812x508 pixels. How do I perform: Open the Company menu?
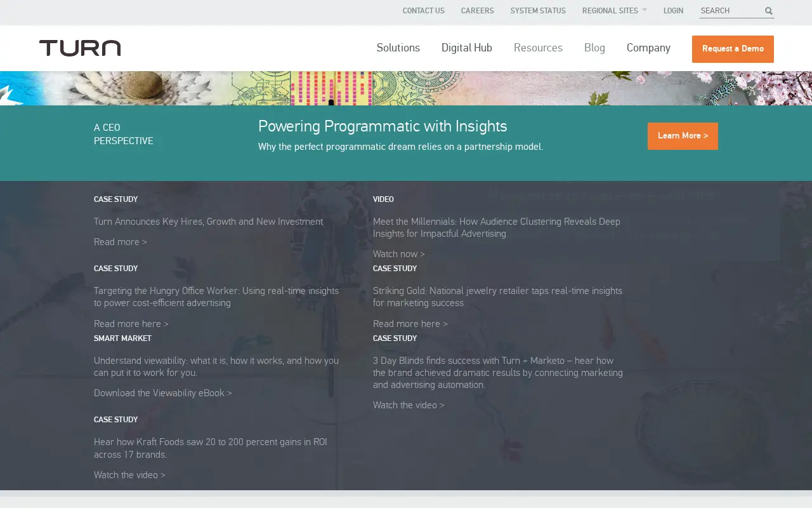pos(648,48)
